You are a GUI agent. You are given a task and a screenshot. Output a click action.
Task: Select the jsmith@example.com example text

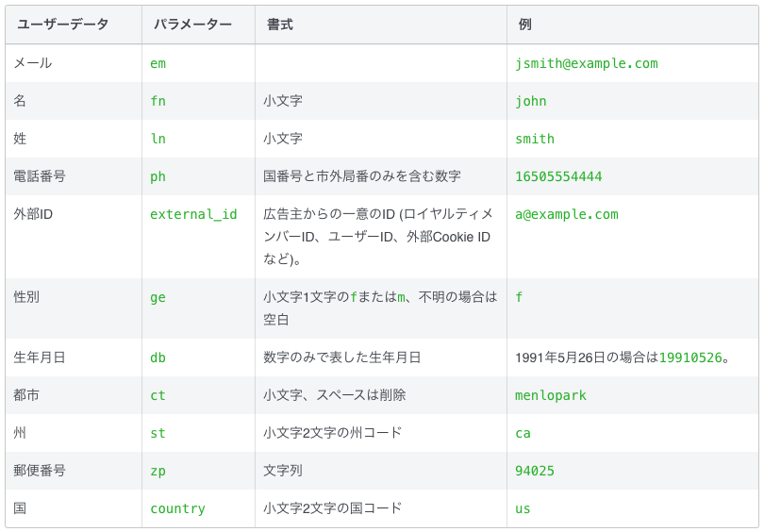click(x=587, y=63)
